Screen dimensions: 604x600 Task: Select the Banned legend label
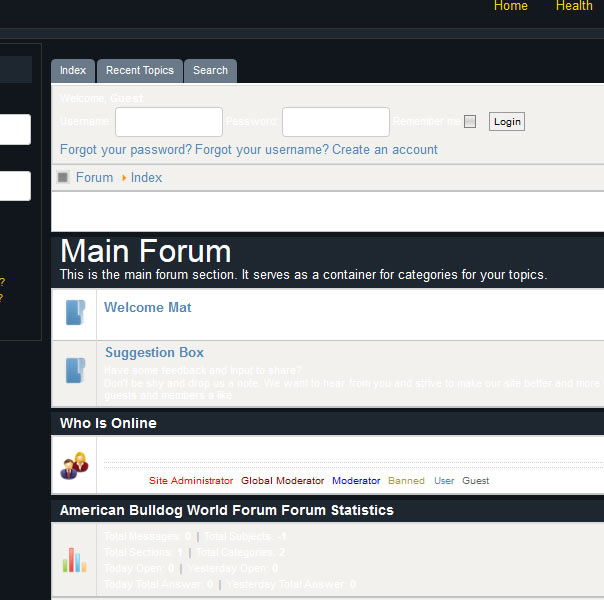tap(406, 481)
